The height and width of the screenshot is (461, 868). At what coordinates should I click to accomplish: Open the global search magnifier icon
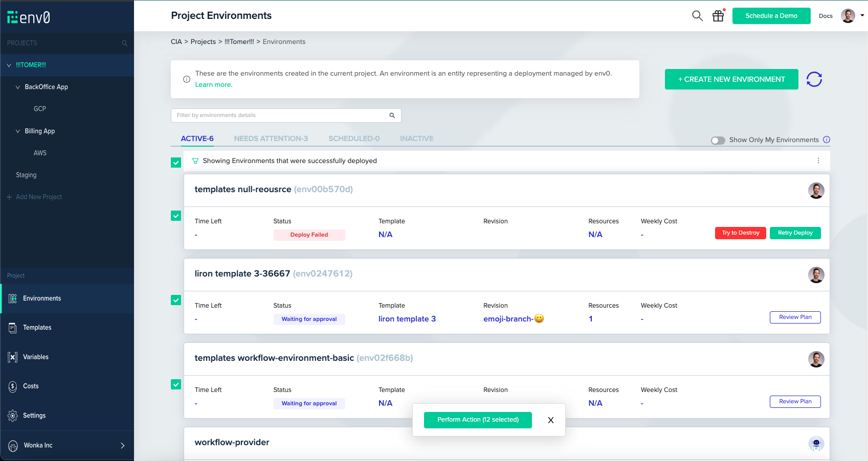click(x=697, y=16)
